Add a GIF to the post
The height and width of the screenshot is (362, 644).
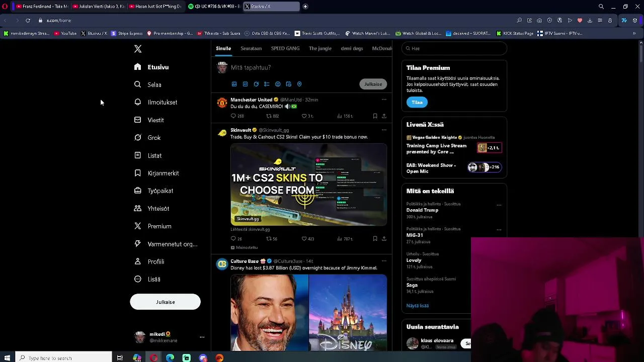tap(245, 84)
